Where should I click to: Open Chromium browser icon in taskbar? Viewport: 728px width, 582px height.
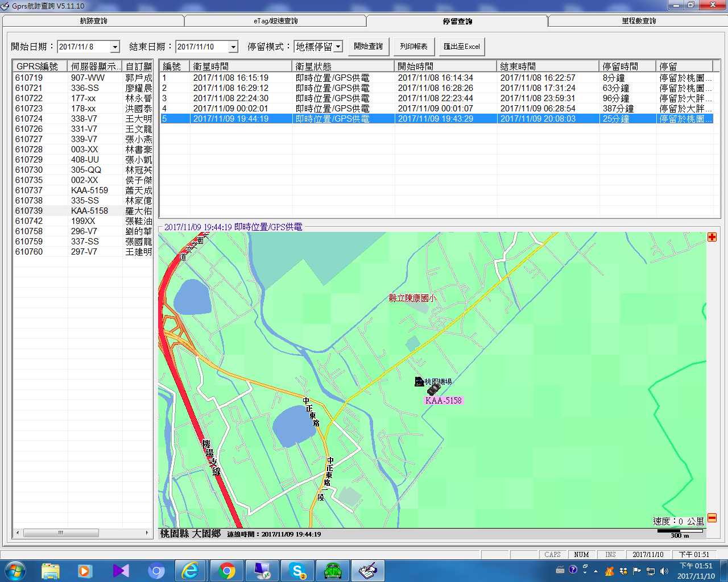tap(156, 571)
